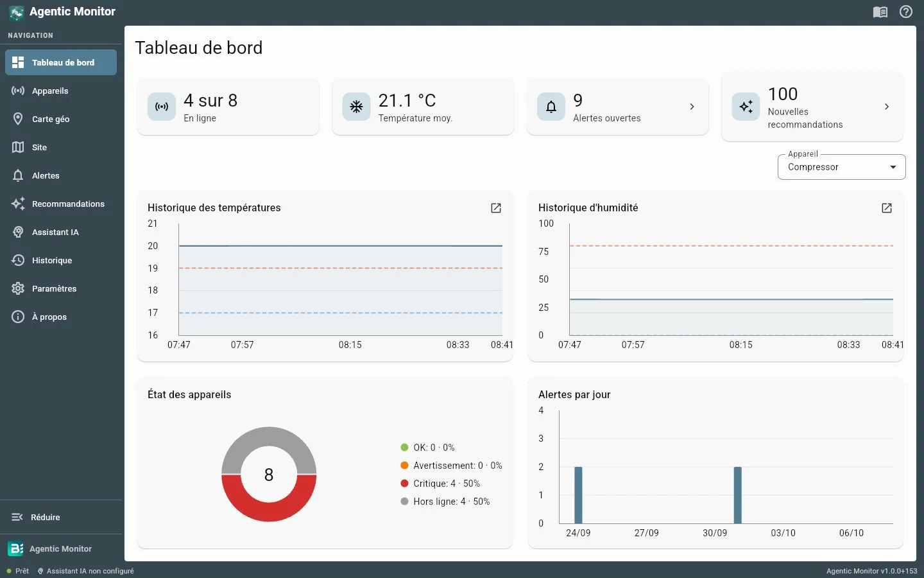This screenshot has height=578, width=924.
Task: Navigate to Carte géo
Action: [x=61, y=119]
